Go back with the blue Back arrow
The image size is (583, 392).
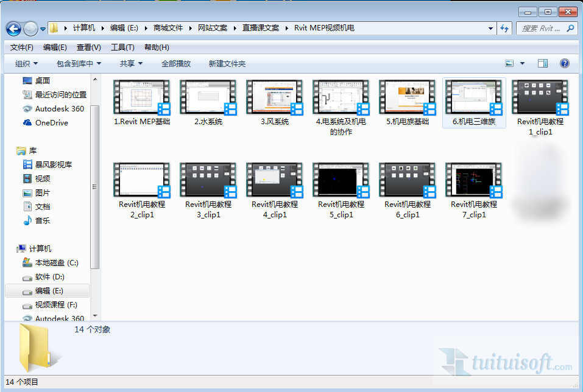(x=14, y=29)
